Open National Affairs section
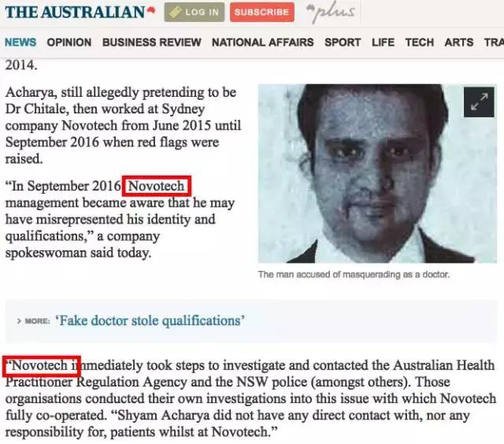The image size is (504, 444). pyautogui.click(x=262, y=42)
